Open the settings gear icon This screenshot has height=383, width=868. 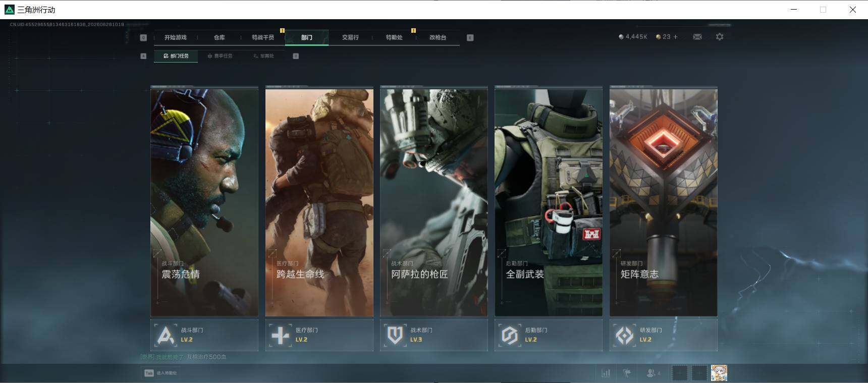coord(720,37)
